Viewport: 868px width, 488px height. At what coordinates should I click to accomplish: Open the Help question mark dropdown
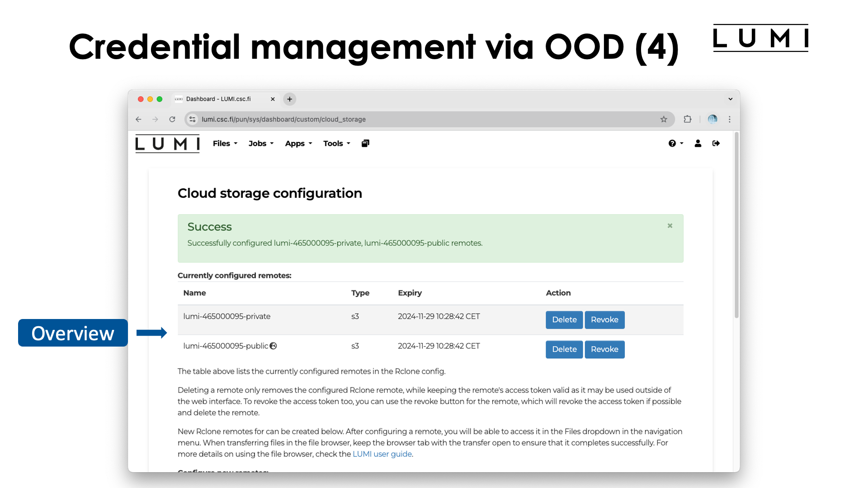676,143
